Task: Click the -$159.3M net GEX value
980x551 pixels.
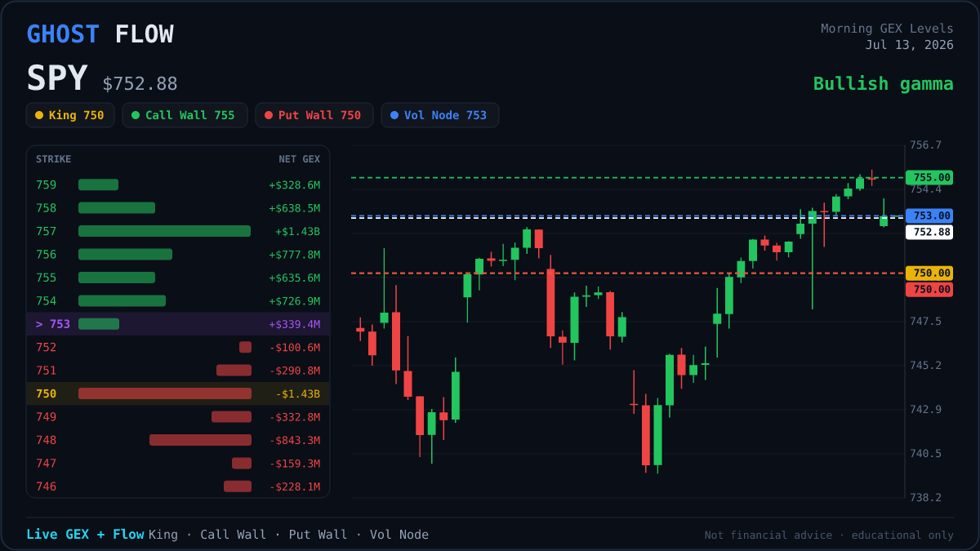Action: click(295, 463)
